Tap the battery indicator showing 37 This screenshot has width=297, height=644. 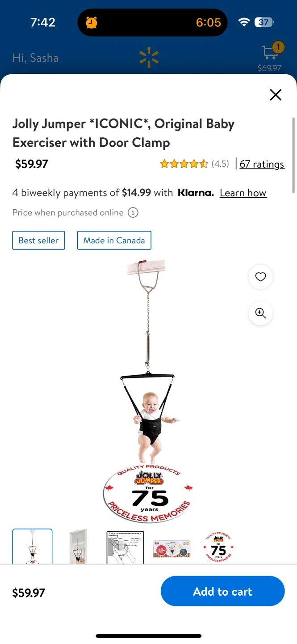(264, 22)
